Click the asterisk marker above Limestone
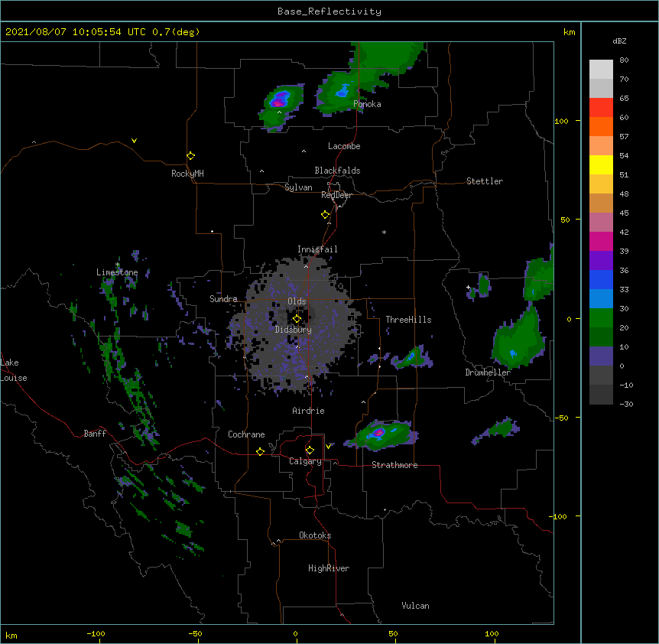659x644 pixels. (118, 265)
